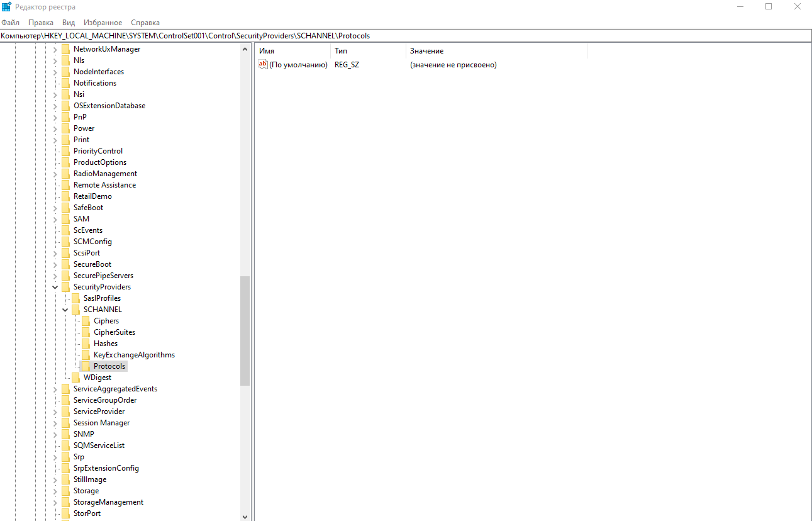Screen dimensions: 812x521
Task: Click the Значение column header
Action: (x=496, y=51)
